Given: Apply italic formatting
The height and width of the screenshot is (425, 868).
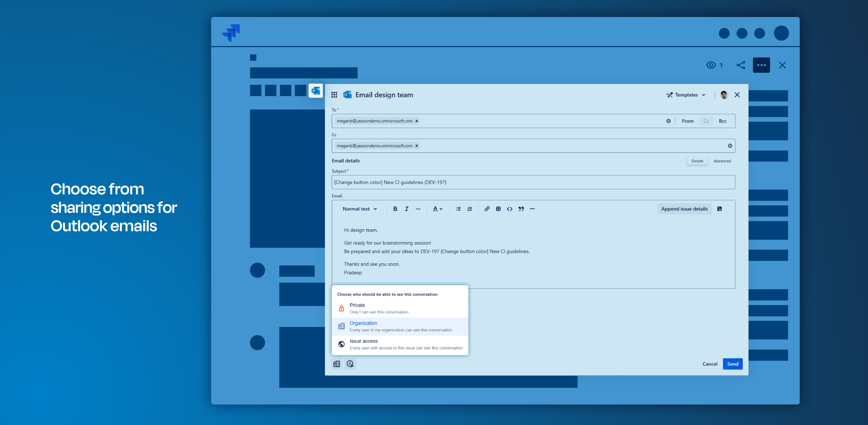Looking at the screenshot, I should [407, 209].
